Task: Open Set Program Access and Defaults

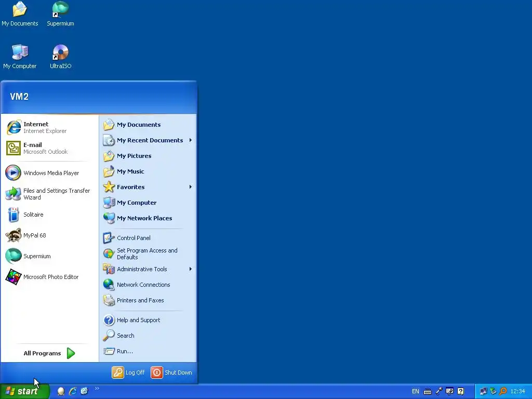Action: (x=148, y=254)
